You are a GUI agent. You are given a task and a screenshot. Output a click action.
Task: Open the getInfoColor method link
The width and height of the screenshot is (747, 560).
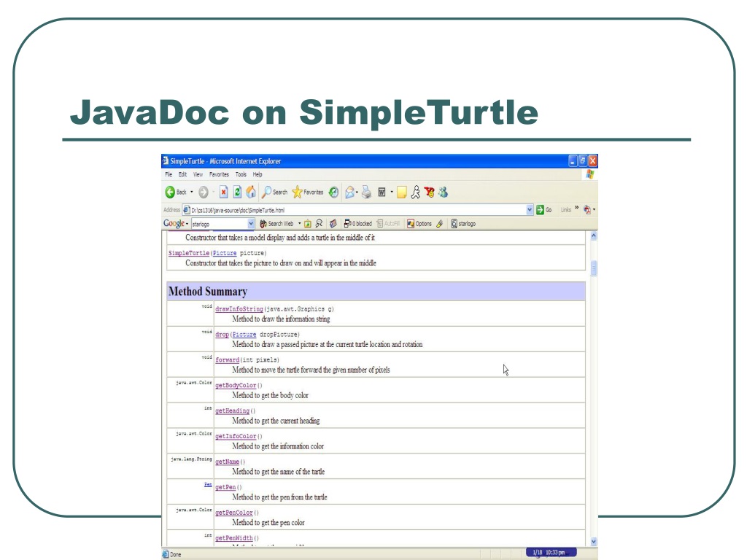[x=236, y=436]
